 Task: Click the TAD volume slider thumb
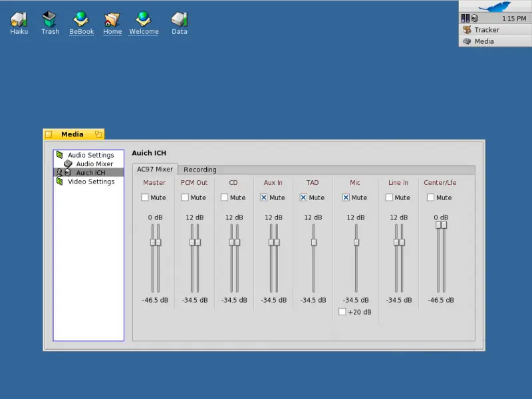[314, 242]
